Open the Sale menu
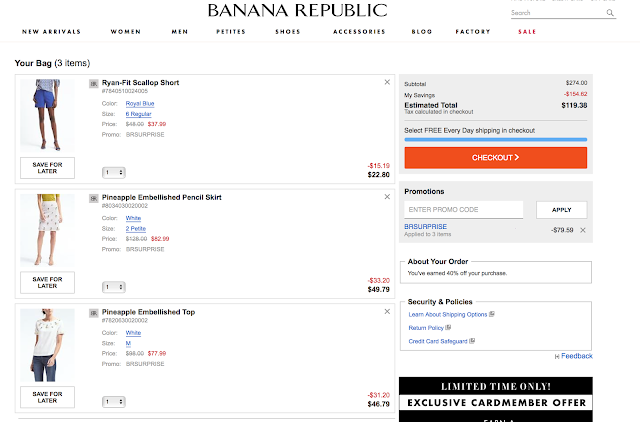 pyautogui.click(x=527, y=31)
